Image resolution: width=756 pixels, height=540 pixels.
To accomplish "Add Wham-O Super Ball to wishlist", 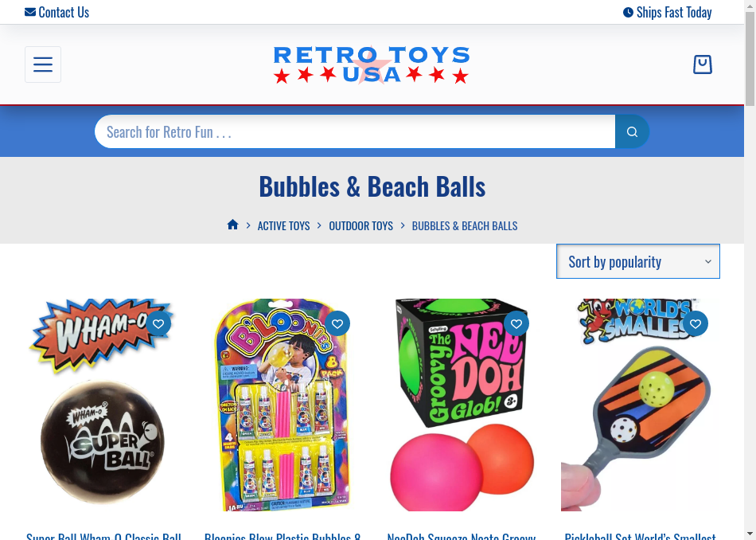I will 158,323.
